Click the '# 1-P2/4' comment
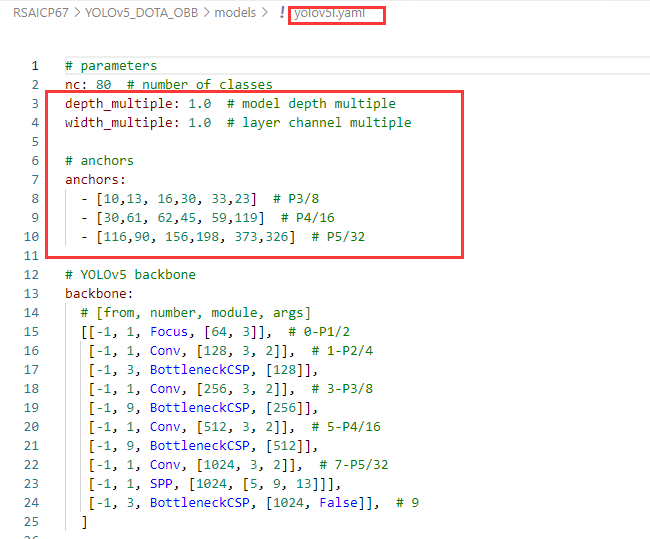Image resolution: width=650 pixels, height=539 pixels. 342,351
